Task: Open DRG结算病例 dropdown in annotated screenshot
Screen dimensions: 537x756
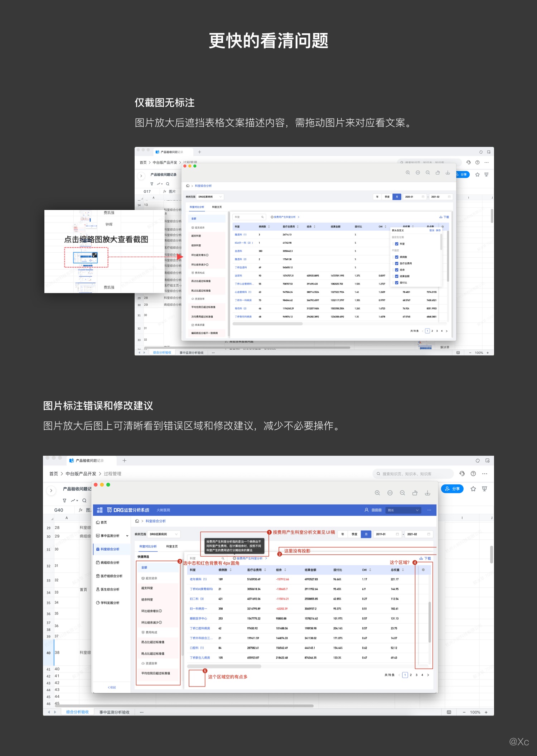Action: pos(164,534)
